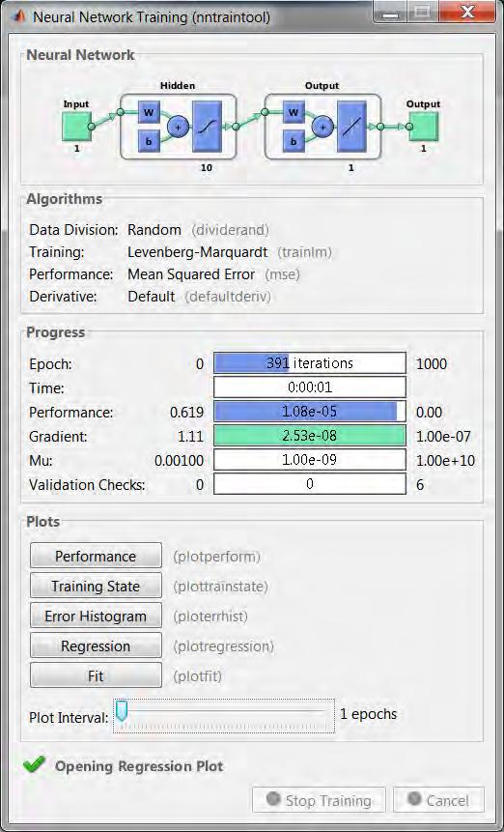Minimize the Neural Network Training window
Image resolution: width=504 pixels, height=832 pixels.
[390, 13]
